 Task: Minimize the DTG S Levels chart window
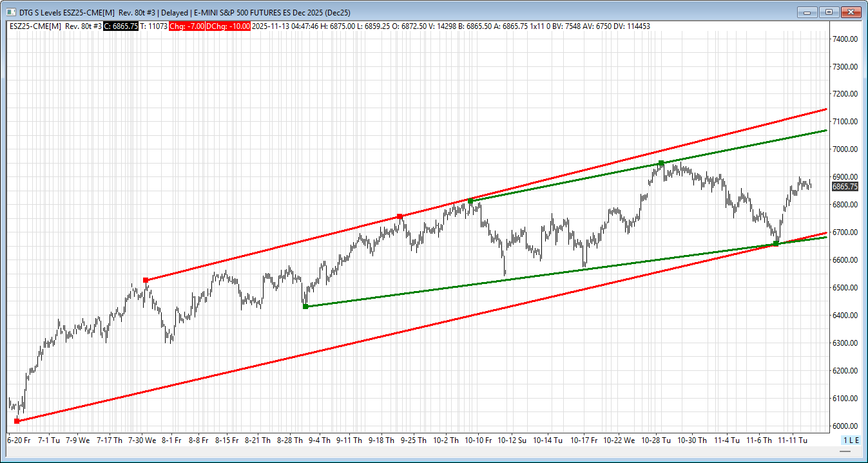pos(807,12)
